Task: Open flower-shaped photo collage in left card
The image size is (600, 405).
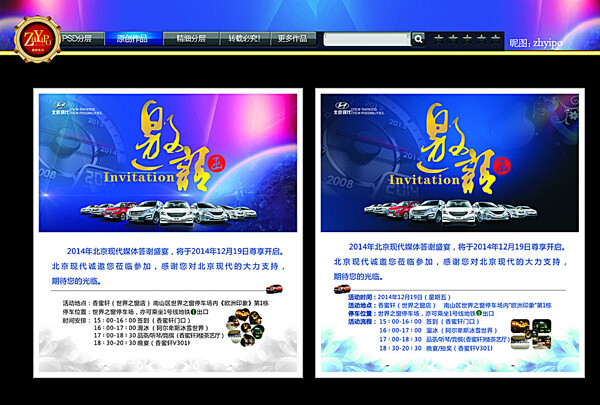Action: (245, 328)
